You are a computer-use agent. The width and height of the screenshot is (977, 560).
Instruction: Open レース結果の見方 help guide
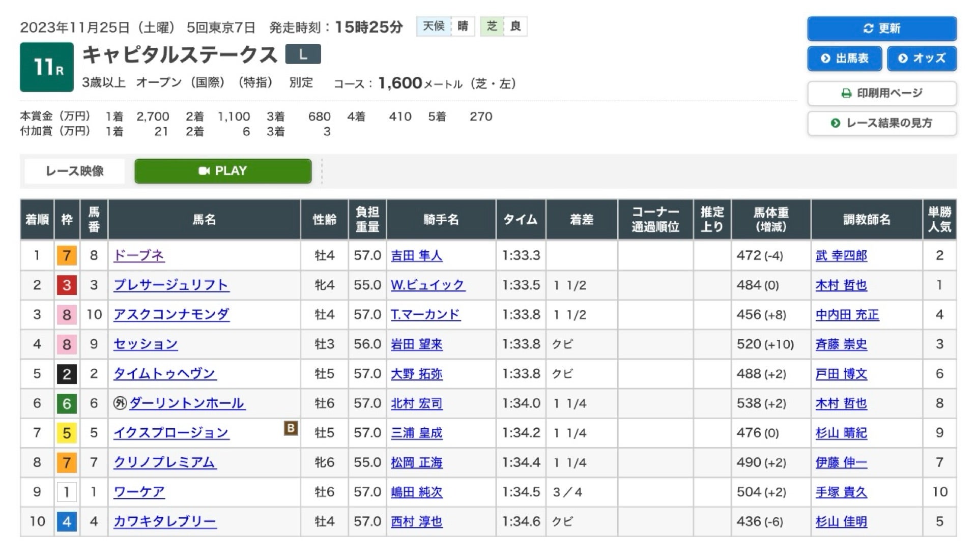point(881,123)
